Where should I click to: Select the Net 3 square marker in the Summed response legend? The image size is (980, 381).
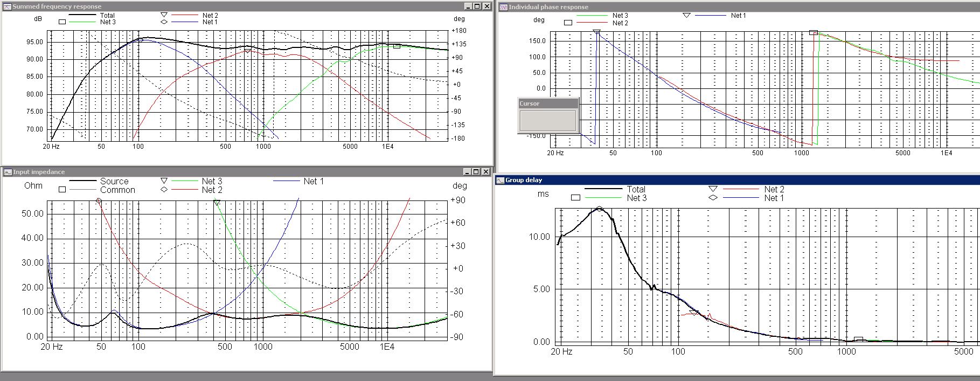[x=62, y=22]
